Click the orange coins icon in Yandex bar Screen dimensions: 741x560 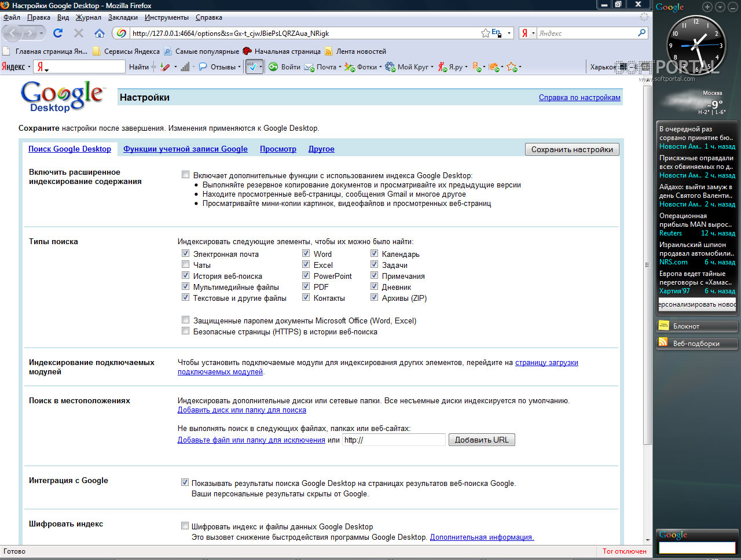click(x=476, y=67)
